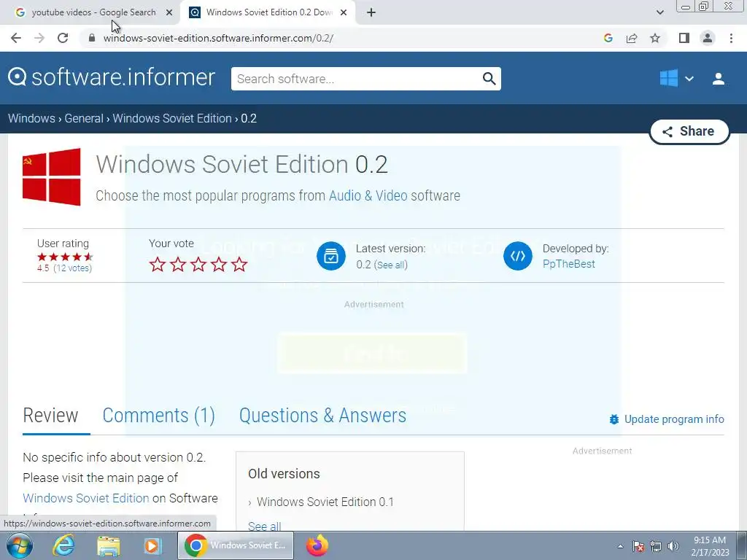Click the site user account icon
Viewport: 747px width, 560px height.
[719, 79]
